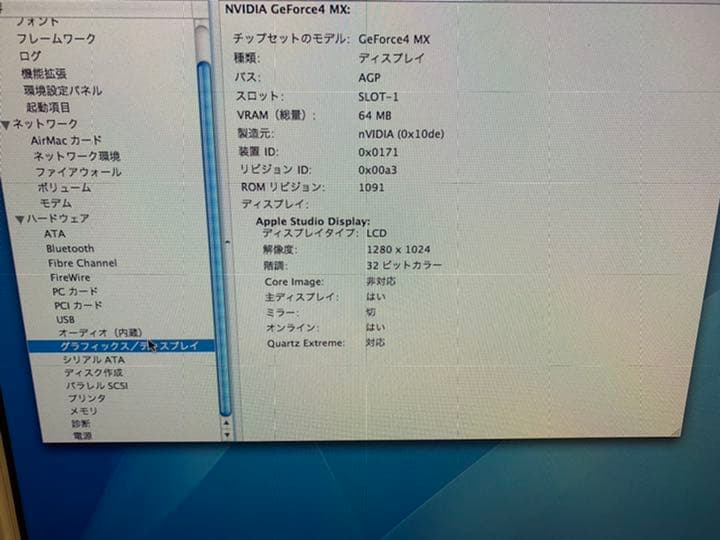Click the 32 ビットカラー depth value
This screenshot has height=540, width=720.
(404, 265)
